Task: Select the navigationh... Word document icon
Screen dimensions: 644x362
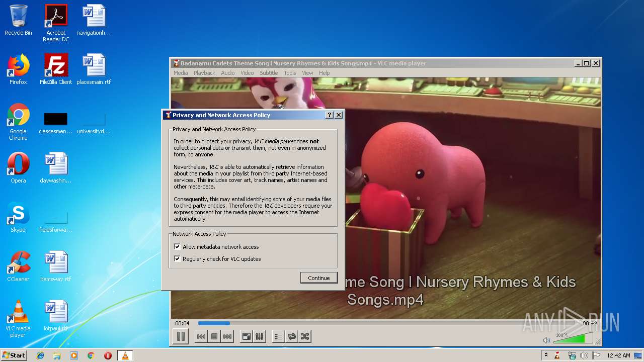Action: coord(94,20)
